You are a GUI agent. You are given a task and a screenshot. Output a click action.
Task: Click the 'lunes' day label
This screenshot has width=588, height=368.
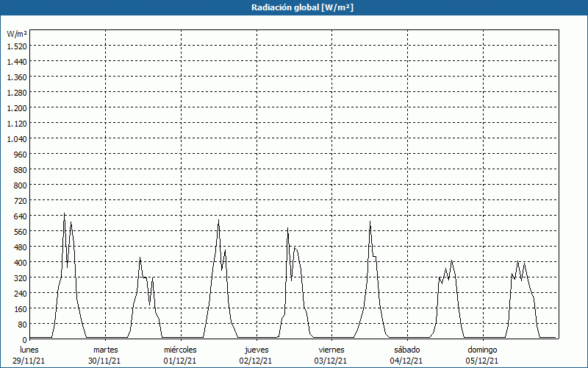29,350
